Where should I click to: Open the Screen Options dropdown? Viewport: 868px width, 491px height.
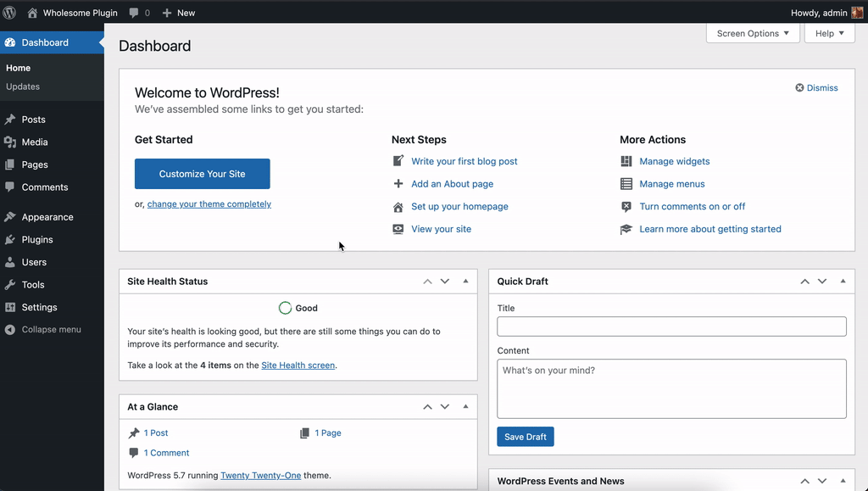point(753,33)
